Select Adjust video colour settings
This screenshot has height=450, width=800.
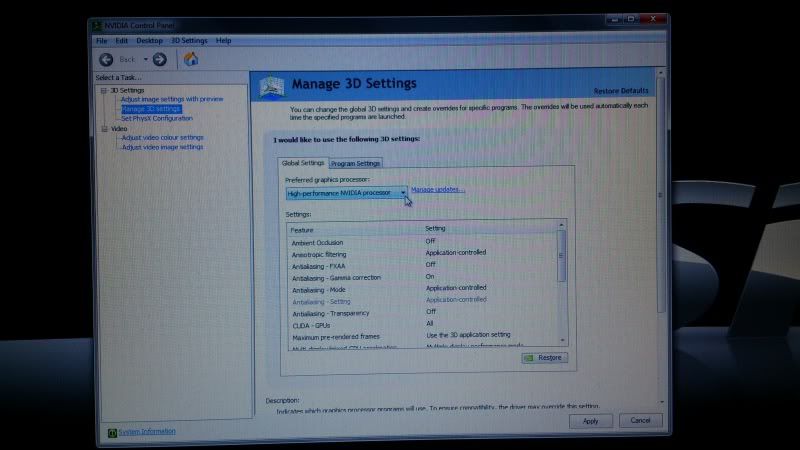(162, 138)
